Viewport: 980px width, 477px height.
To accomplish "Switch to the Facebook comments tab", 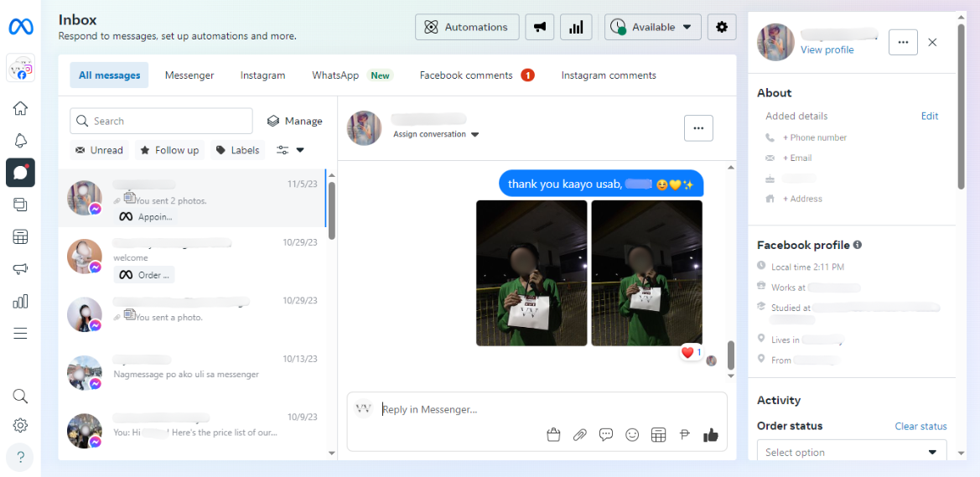I will tap(477, 75).
